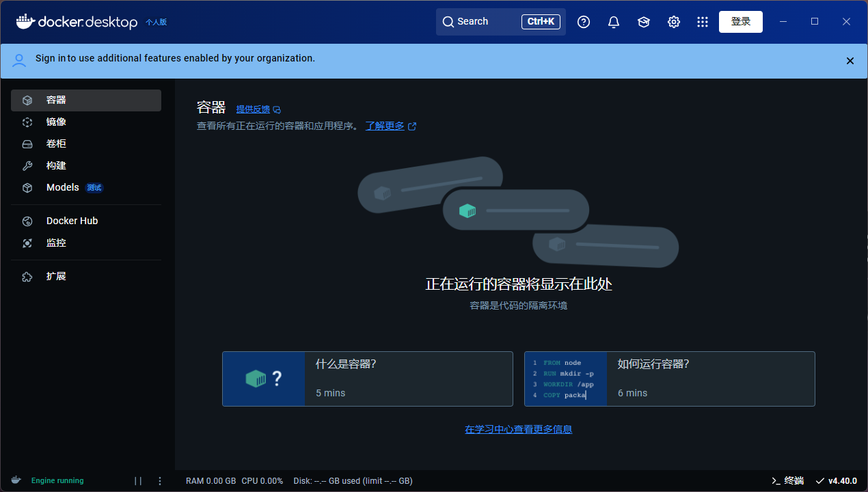
Task: Maximize the Docker Desktop window
Action: coord(815,22)
